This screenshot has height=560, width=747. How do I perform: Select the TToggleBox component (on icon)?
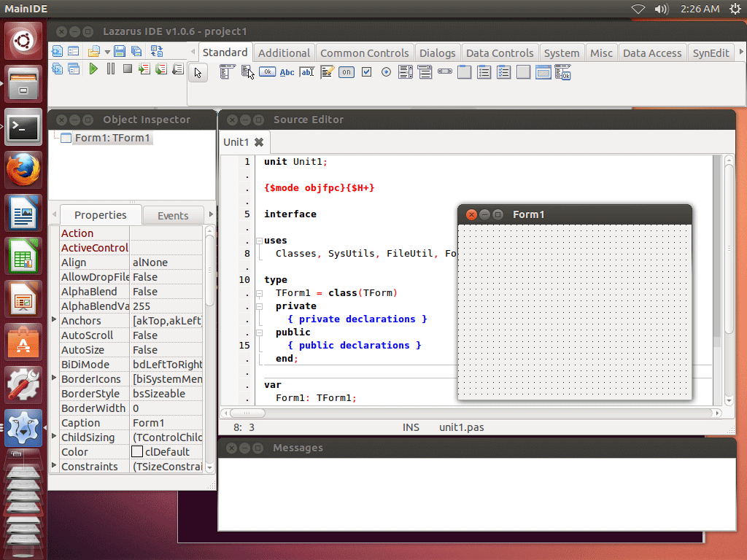tap(347, 71)
